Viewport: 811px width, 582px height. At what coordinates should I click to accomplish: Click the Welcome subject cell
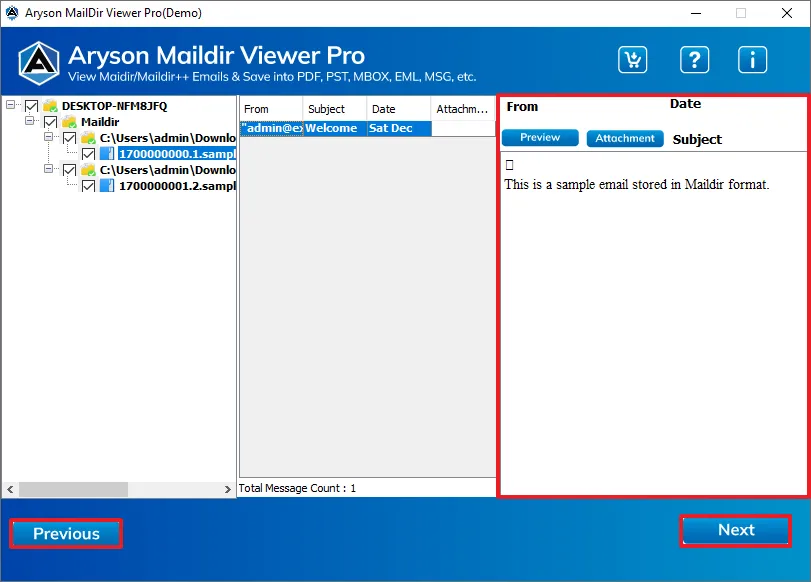pyautogui.click(x=335, y=128)
